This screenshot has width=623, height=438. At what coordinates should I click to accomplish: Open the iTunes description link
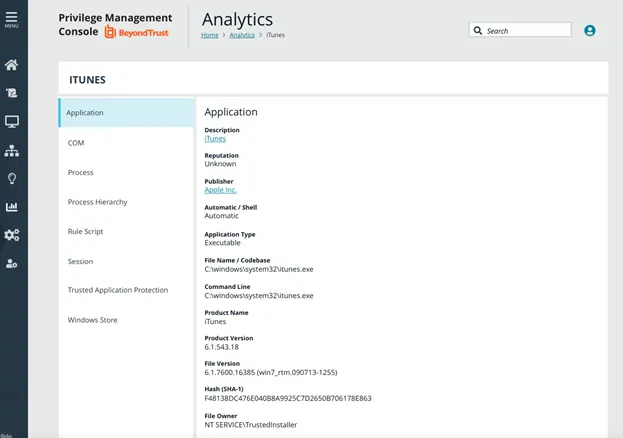click(215, 139)
